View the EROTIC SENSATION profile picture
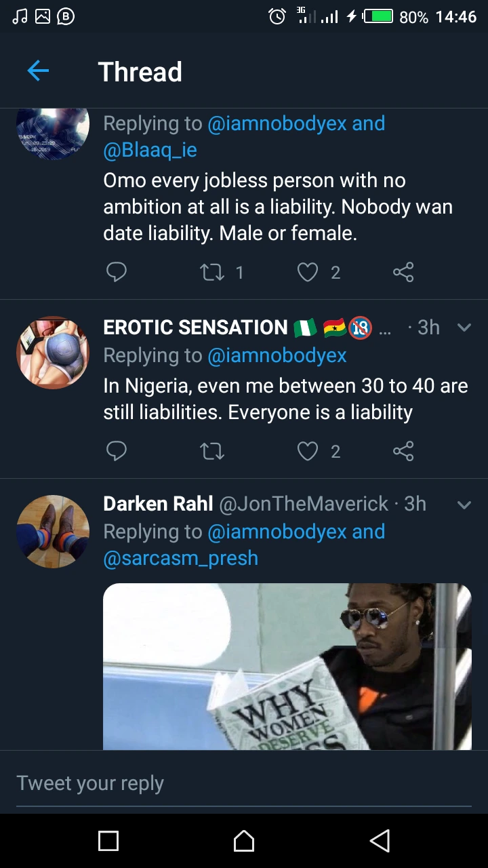Image resolution: width=488 pixels, height=868 pixels. click(x=53, y=353)
